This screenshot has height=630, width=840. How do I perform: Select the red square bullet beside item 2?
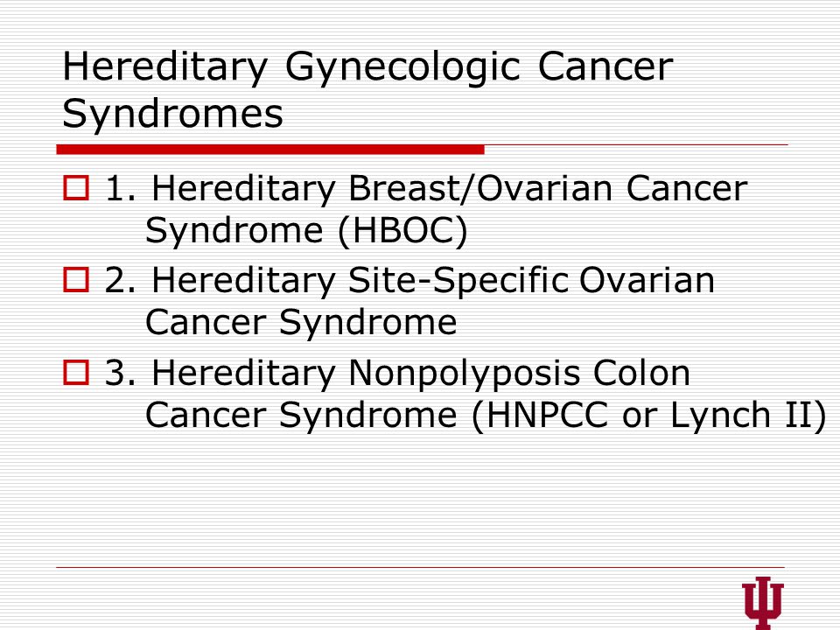[x=76, y=280]
